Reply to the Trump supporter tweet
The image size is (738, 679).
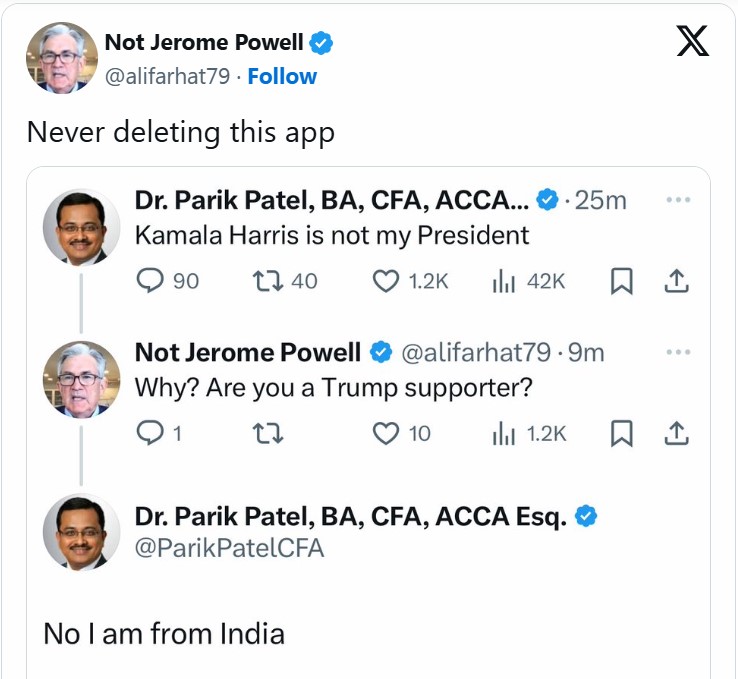tap(149, 433)
